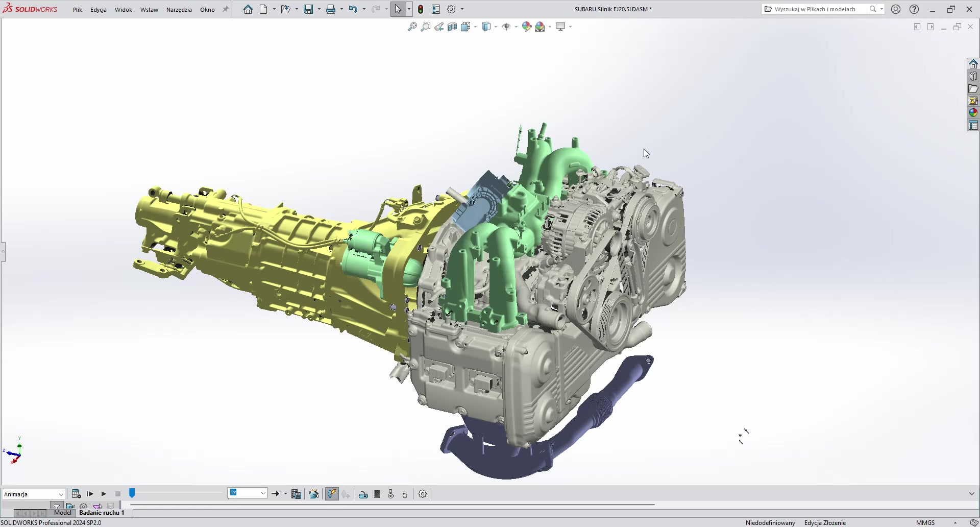Save the assembly with the Save icon
Screen dimensions: 980x527
click(308, 9)
